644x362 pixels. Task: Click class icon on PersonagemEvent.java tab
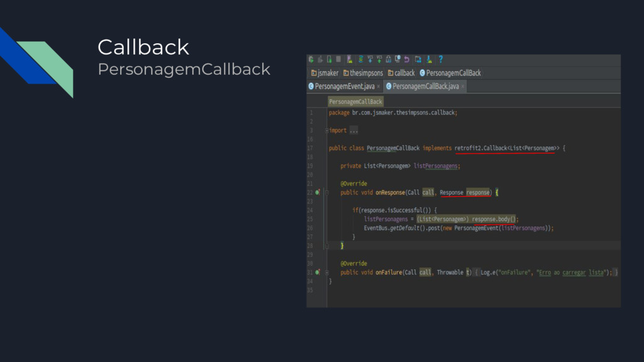click(x=311, y=86)
